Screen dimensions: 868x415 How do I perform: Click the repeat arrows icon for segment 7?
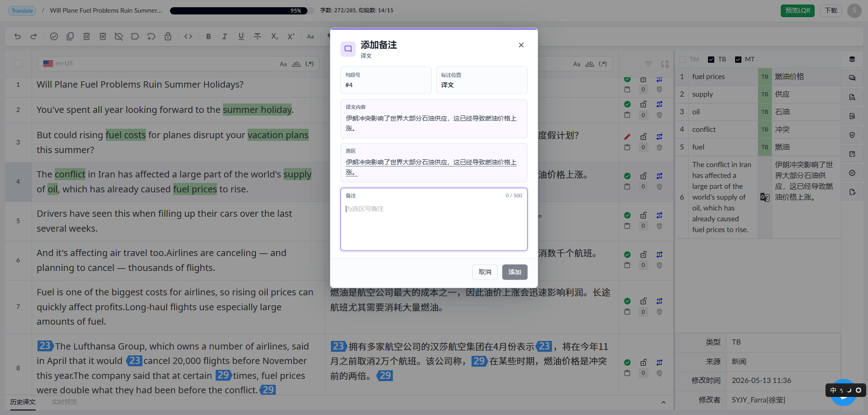660,301
